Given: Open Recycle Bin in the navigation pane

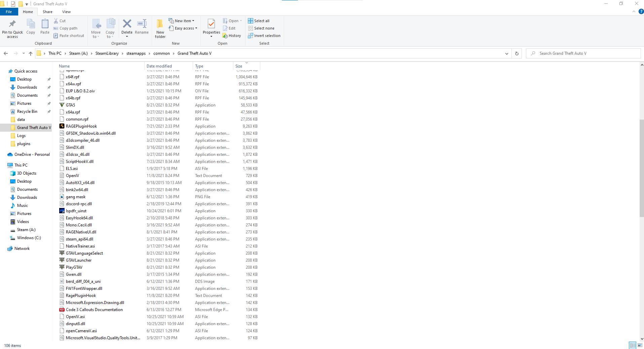Looking at the screenshot, I should [27, 112].
